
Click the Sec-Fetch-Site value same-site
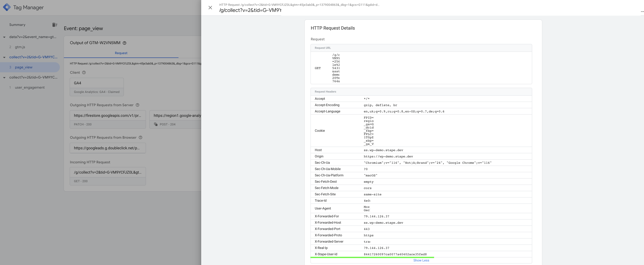click(x=372, y=194)
